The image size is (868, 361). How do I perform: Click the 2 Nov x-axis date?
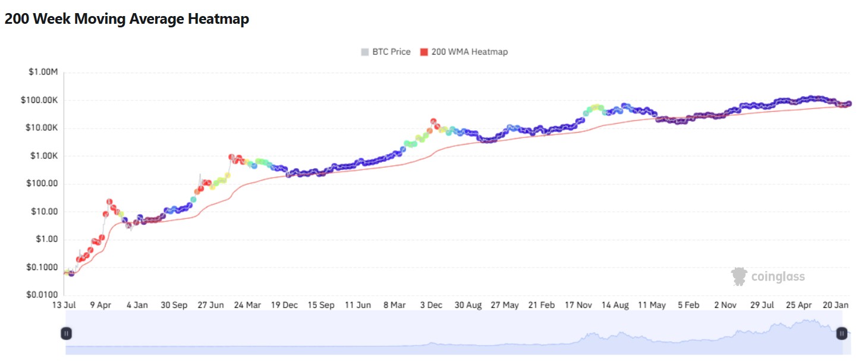pos(725,305)
